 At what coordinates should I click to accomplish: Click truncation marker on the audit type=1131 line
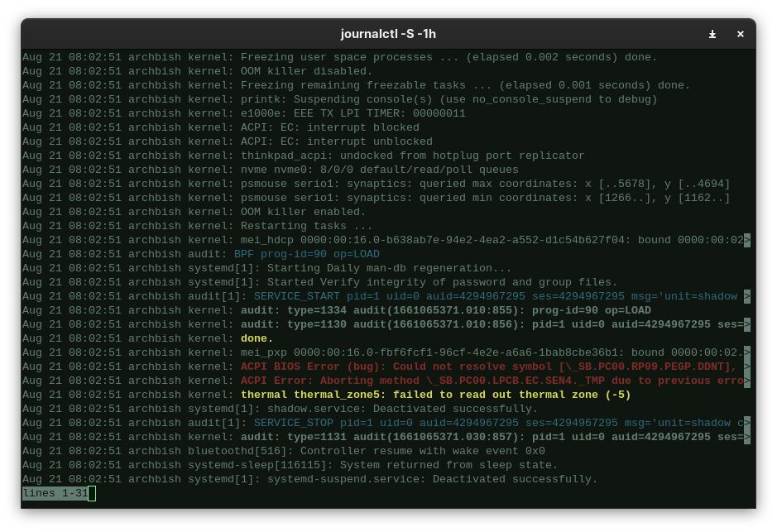click(747, 437)
